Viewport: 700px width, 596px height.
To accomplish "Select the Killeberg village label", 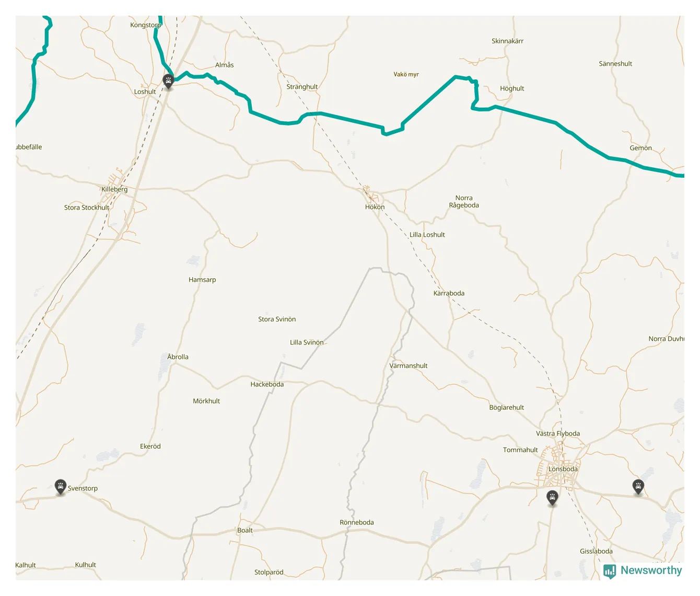I will click(x=114, y=189).
